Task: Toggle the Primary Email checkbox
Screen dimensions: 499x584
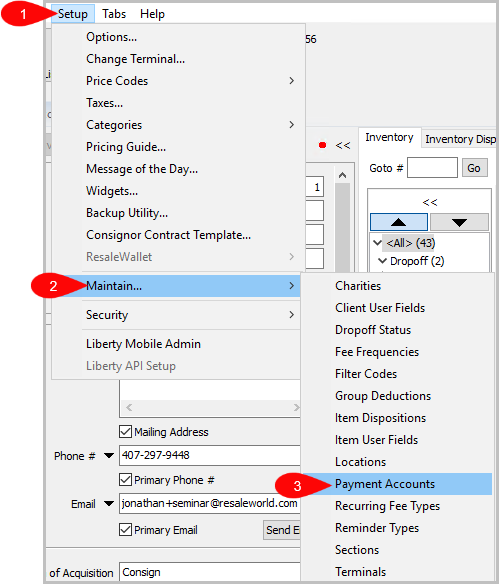Action: click(125, 530)
